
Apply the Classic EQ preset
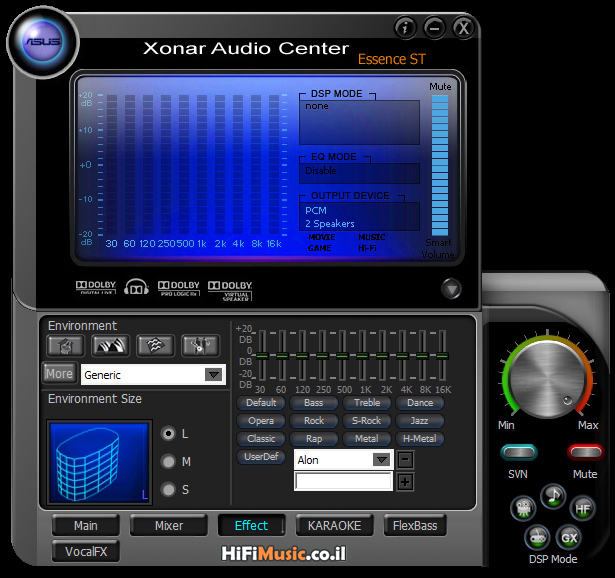click(261, 439)
